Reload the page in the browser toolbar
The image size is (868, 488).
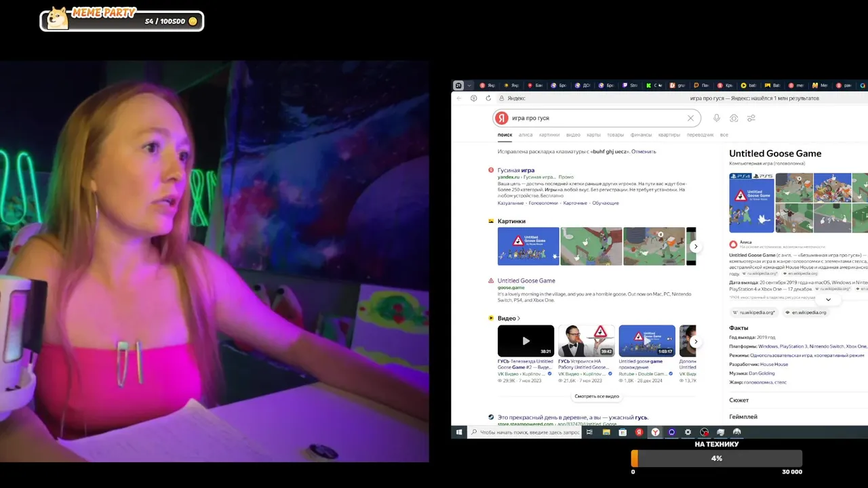[488, 98]
